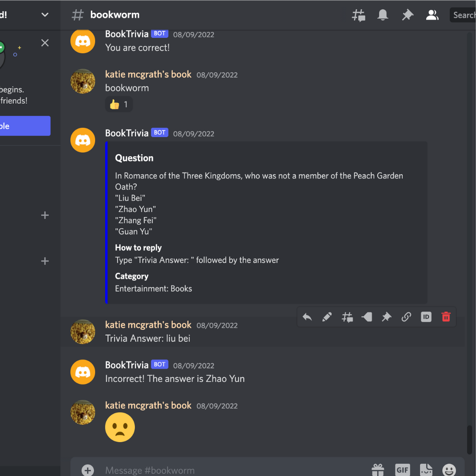
Task: Toggle the thumbs up reaction
Action: click(119, 104)
